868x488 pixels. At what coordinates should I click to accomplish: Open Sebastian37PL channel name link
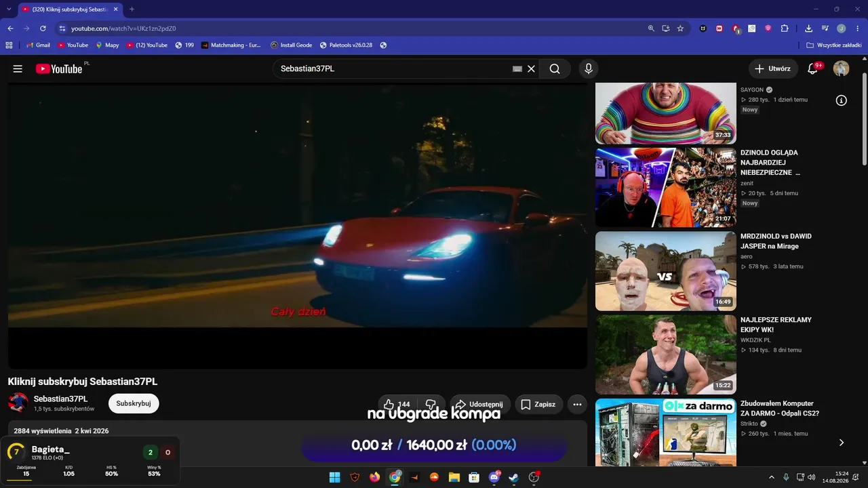pos(61,399)
